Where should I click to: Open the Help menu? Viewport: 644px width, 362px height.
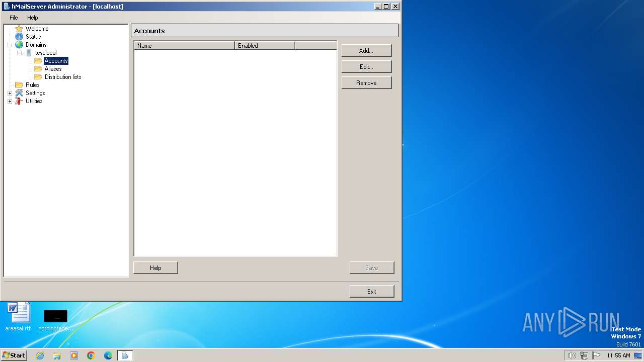point(33,18)
